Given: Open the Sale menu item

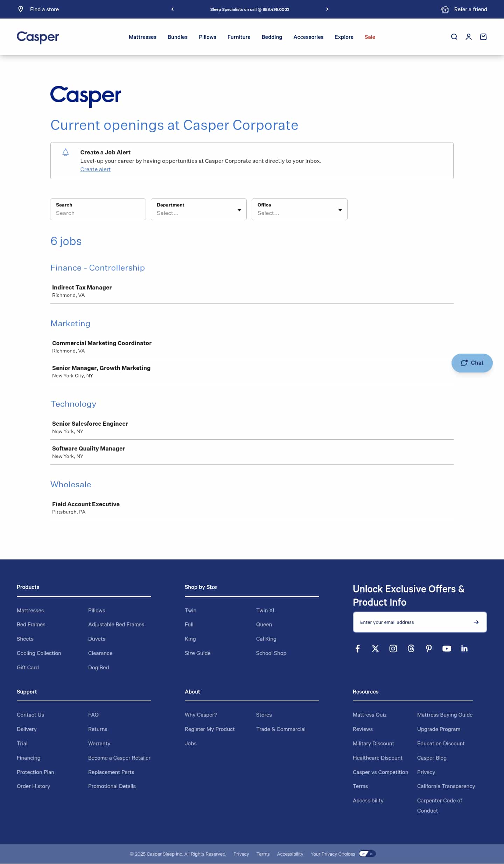Looking at the screenshot, I should (x=370, y=37).
